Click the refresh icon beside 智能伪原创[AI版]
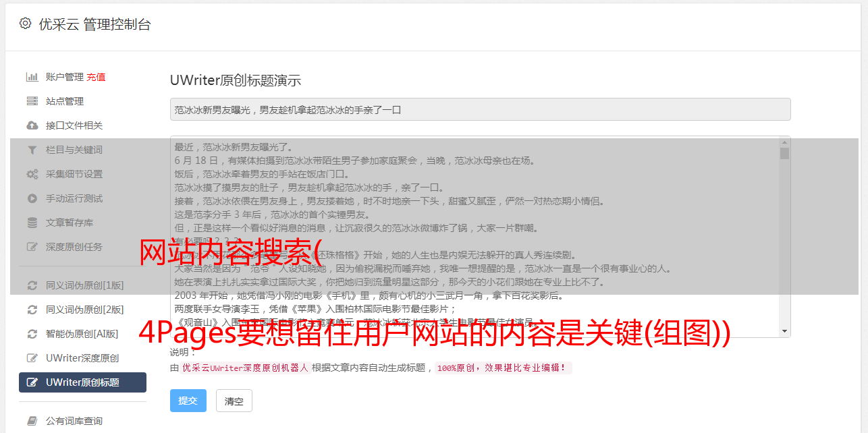 pyautogui.click(x=32, y=334)
